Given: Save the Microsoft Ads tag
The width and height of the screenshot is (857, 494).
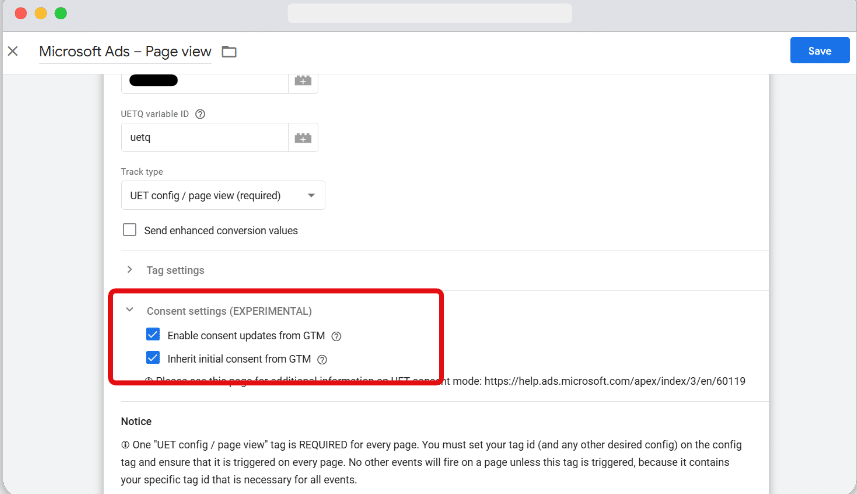Looking at the screenshot, I should pyautogui.click(x=819, y=50).
